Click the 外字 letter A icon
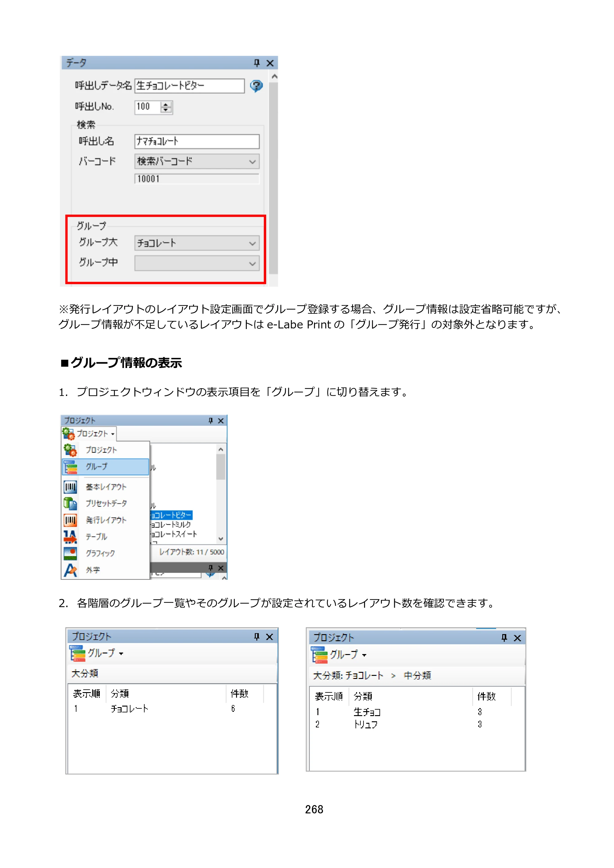The image size is (614, 868). (x=70, y=570)
